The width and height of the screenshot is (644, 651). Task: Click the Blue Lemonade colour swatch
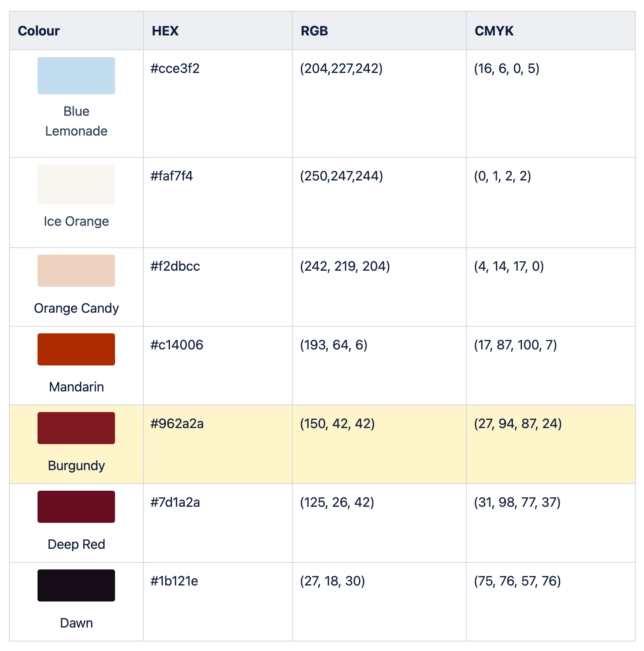(76, 76)
